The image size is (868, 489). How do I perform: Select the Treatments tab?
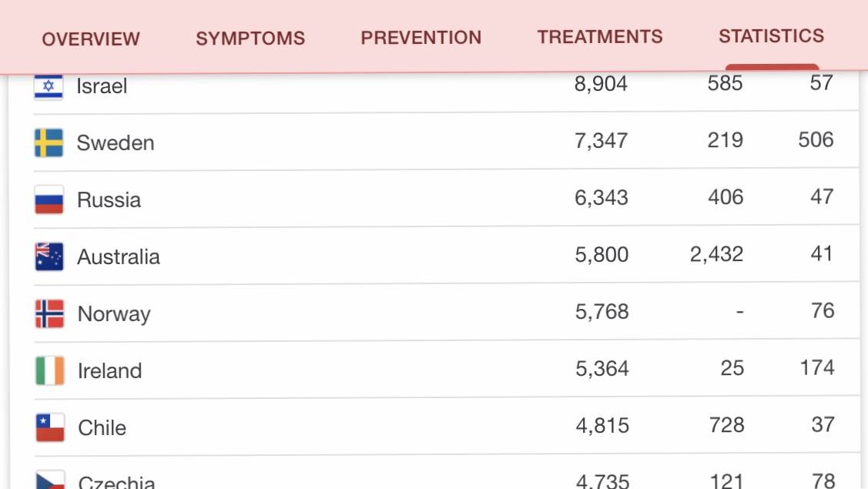coord(600,37)
